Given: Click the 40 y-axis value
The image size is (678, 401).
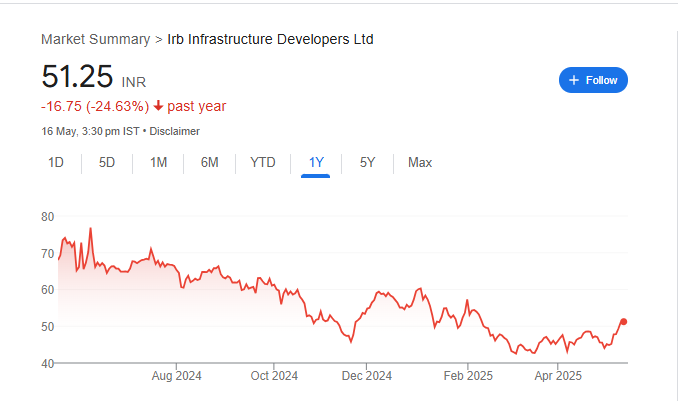Looking at the screenshot, I should click(48, 364).
